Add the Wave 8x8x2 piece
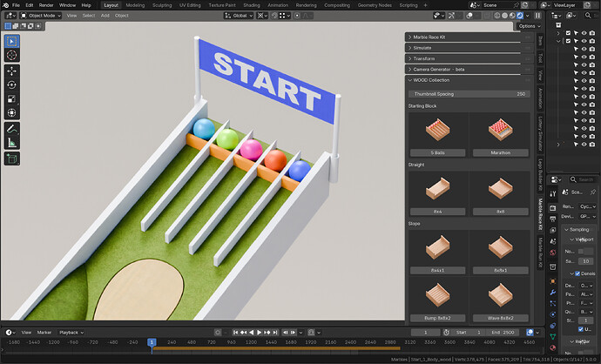The width and height of the screenshot is (601, 364). 501,300
